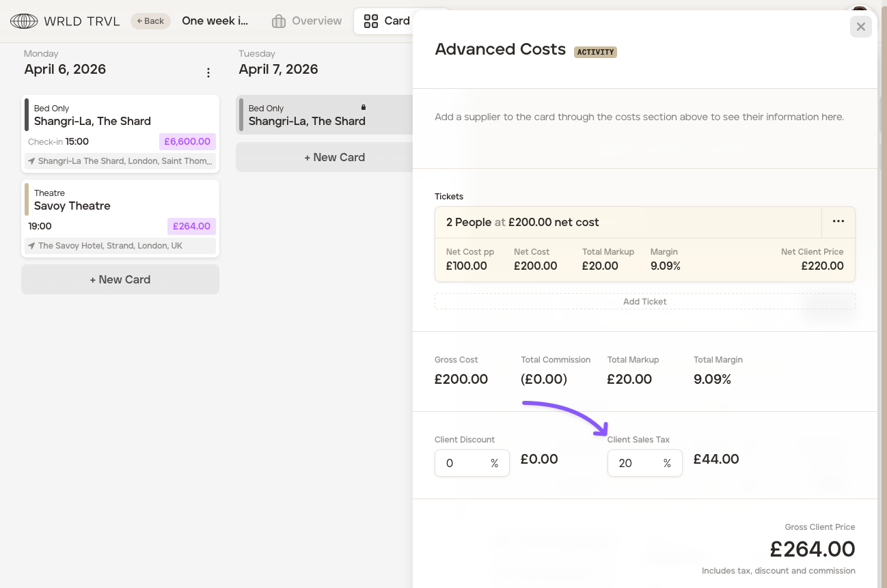Click Add Ticket in the Tickets section
Viewport: 887px width, 588px height.
point(644,301)
